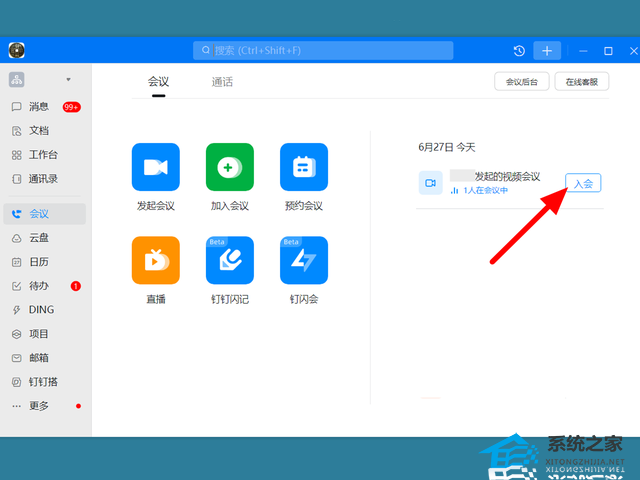This screenshot has height=480, width=640.
Task: Start a meeting with 发起会议 icon
Action: [156, 167]
